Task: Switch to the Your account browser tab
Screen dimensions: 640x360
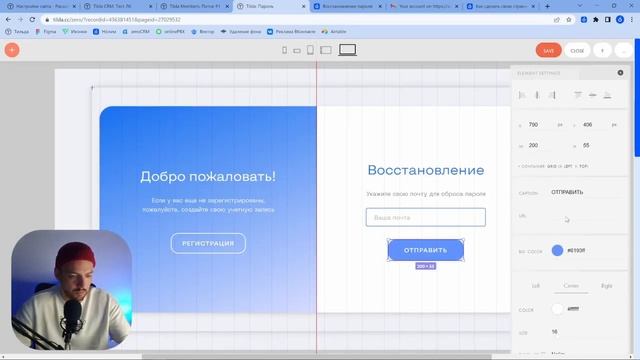Action: [424, 6]
